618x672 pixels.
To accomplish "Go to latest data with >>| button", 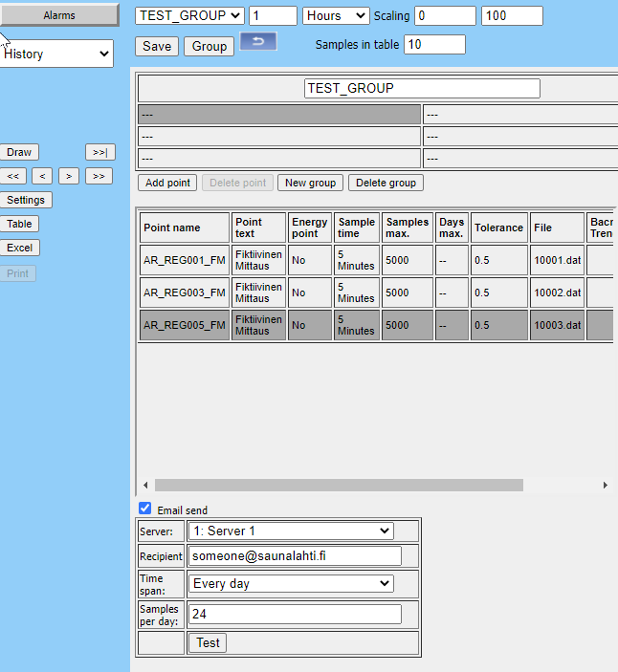I will 99,152.
